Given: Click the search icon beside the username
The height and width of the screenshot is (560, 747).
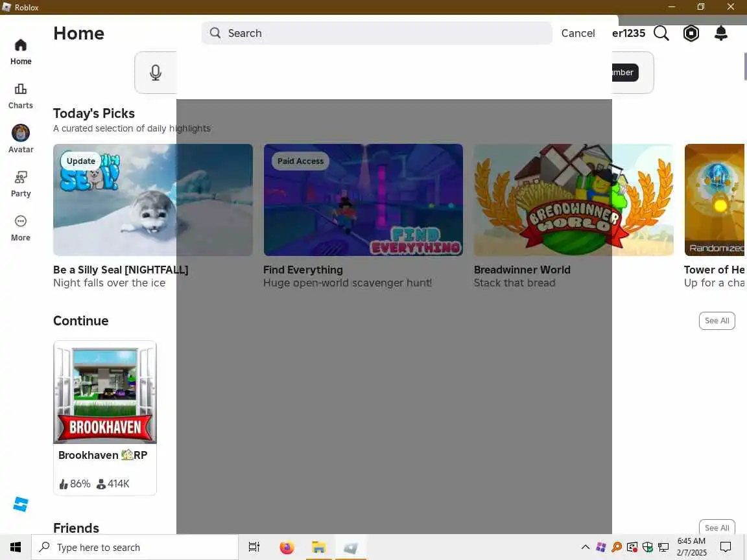Looking at the screenshot, I should (x=661, y=33).
